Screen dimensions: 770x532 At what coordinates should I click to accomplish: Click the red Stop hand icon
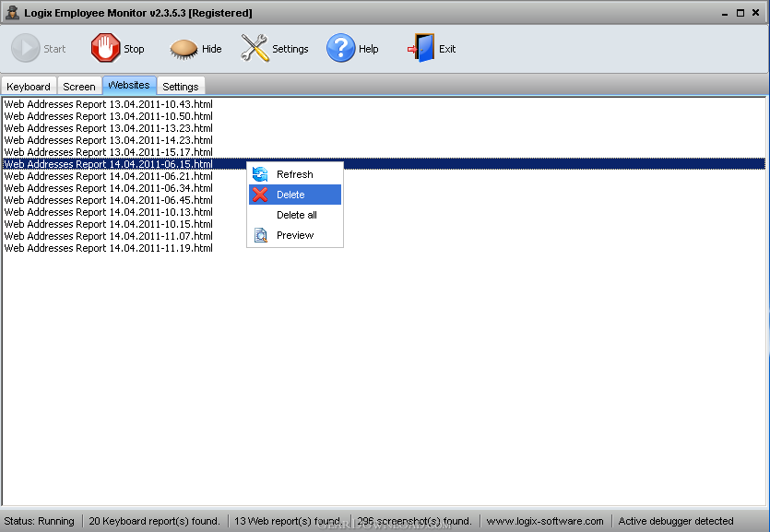pos(105,48)
